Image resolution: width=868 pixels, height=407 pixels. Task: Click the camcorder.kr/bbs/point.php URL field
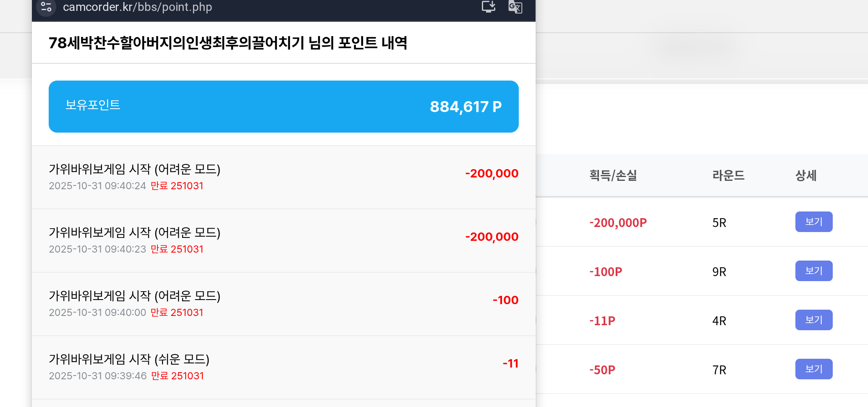[137, 7]
